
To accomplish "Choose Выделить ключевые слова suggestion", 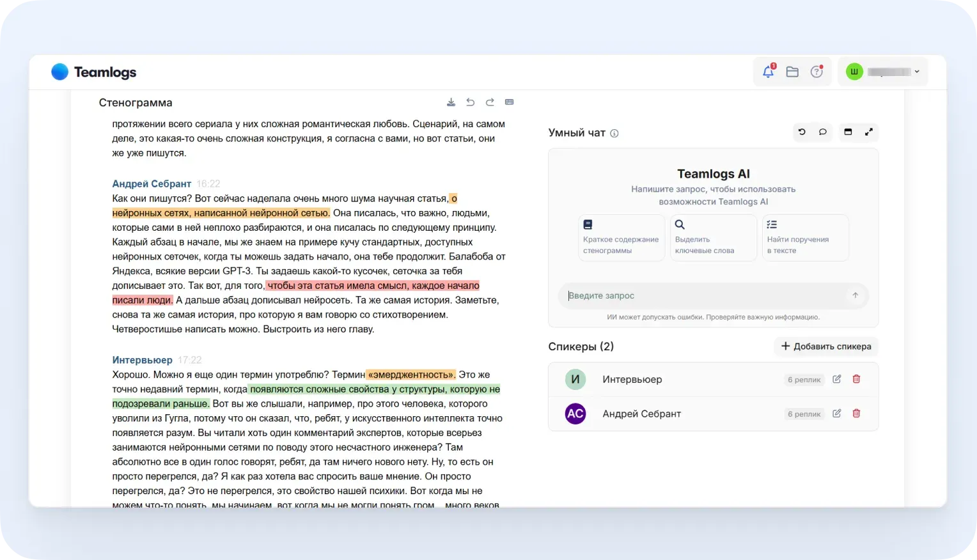I will click(x=714, y=238).
